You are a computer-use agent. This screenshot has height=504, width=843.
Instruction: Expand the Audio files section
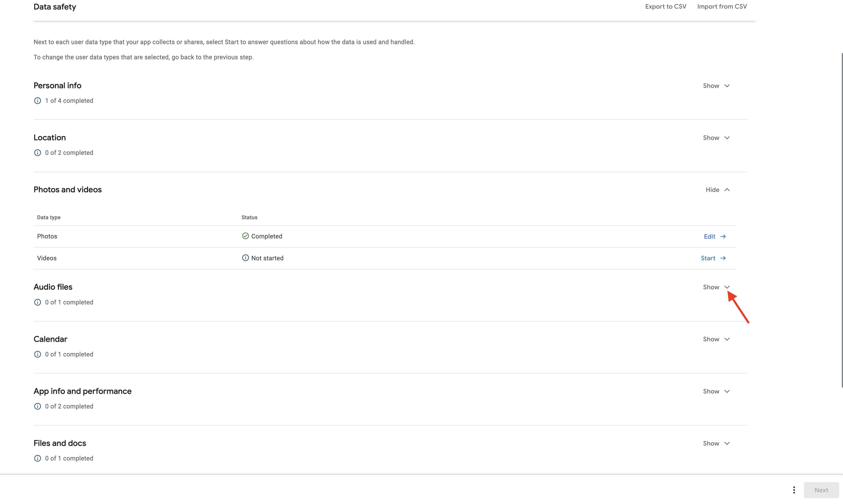[716, 287]
